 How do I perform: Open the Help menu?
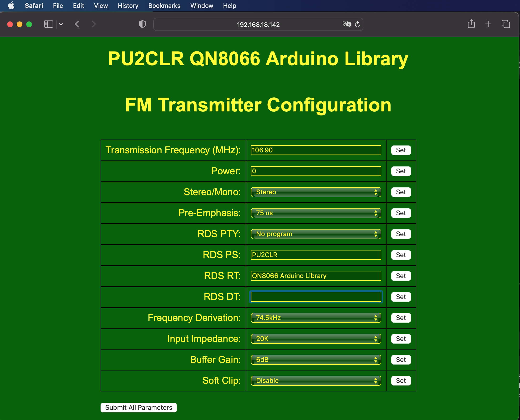coord(229,5)
